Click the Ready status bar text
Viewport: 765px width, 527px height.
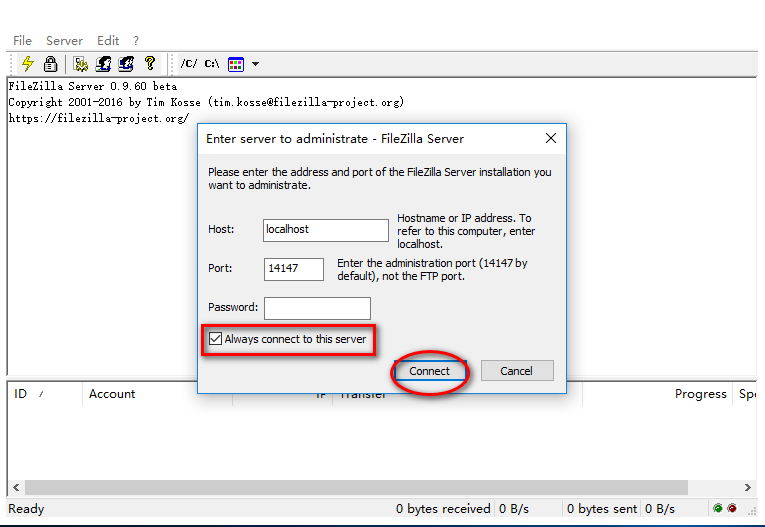pos(26,508)
